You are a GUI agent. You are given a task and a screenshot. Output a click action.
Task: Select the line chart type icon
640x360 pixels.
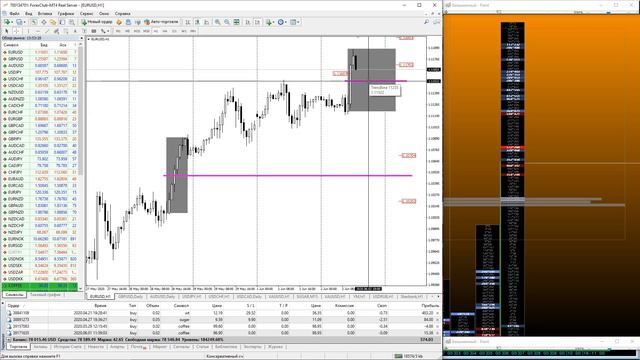click(x=207, y=22)
